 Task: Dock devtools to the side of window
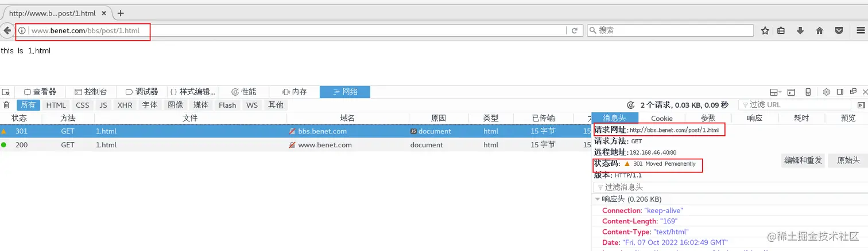[x=840, y=92]
